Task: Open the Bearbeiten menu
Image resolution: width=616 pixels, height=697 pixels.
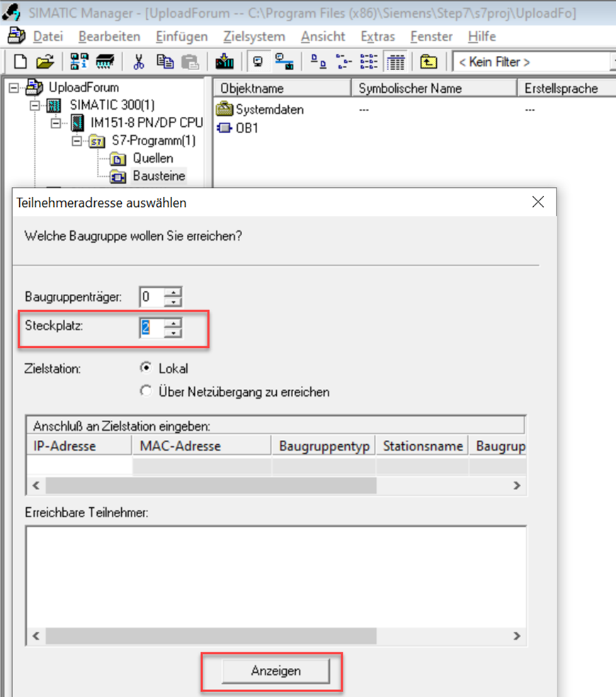Action: click(x=109, y=36)
